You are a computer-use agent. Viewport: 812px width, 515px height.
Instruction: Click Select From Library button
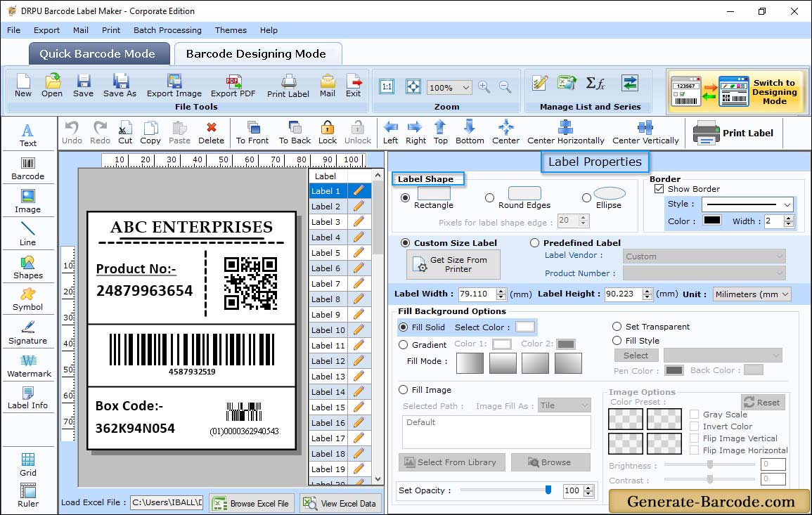(x=451, y=462)
